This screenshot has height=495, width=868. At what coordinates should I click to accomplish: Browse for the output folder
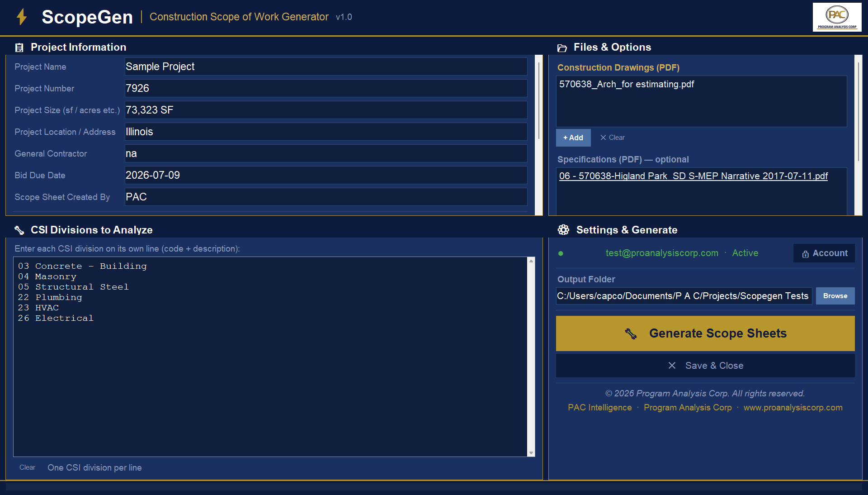click(x=835, y=296)
